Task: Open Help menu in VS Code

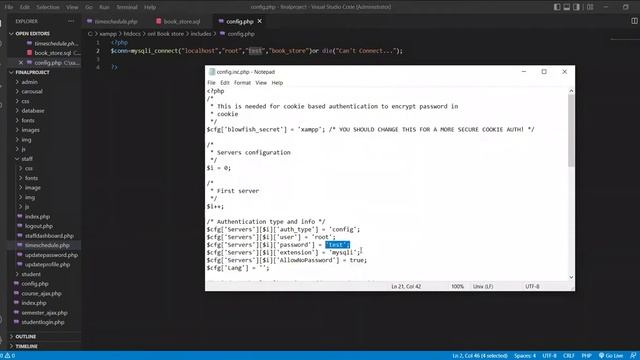Action: click(150, 7)
